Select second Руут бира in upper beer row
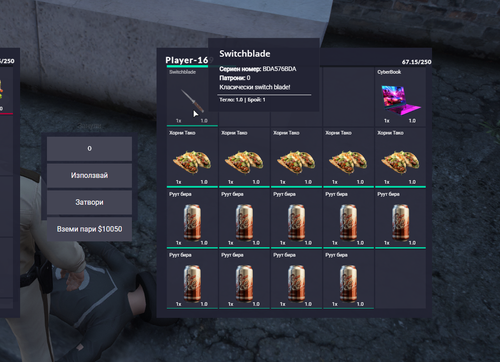Image resolution: width=500 pixels, height=362 pixels. coord(244,219)
